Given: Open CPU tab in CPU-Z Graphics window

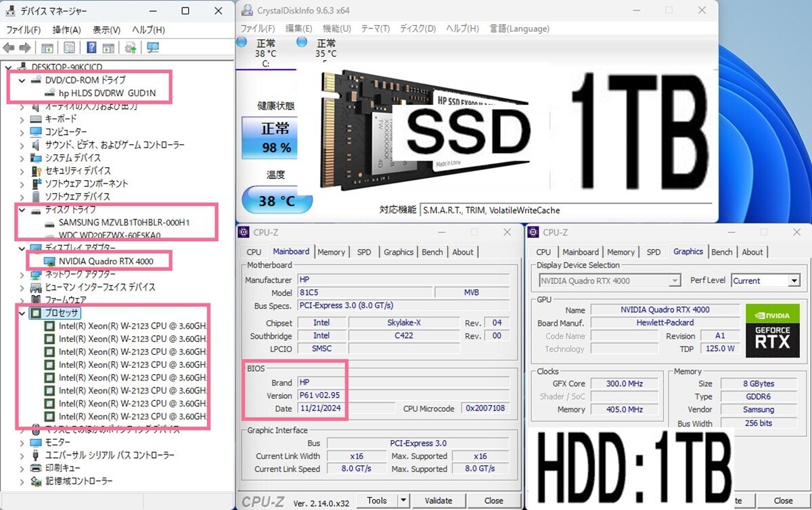Looking at the screenshot, I should tap(543, 252).
